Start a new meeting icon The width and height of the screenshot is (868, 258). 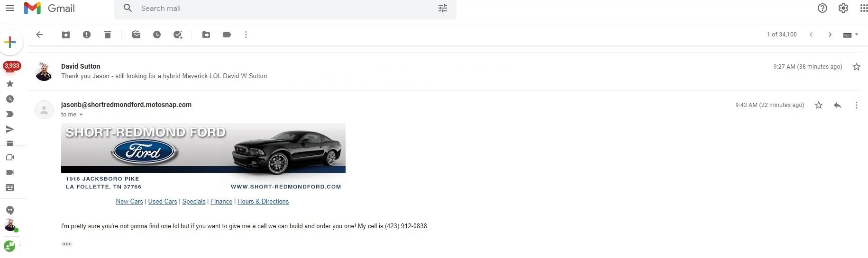click(10, 172)
